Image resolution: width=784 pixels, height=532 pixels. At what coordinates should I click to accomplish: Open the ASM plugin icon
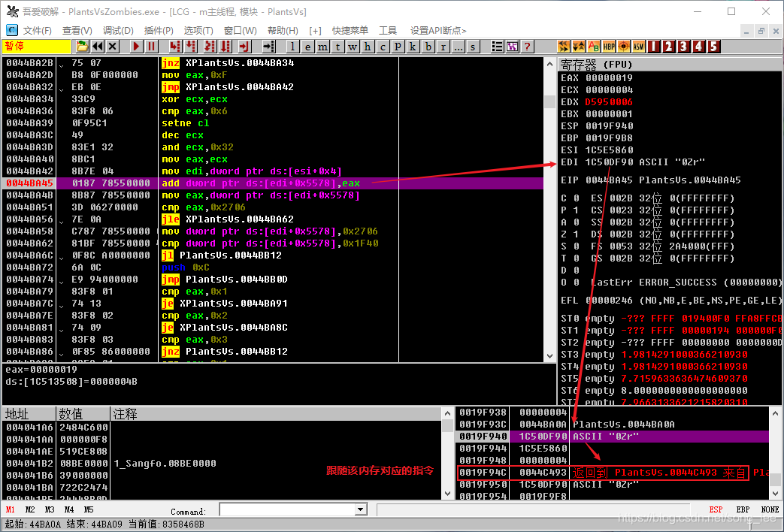click(x=638, y=47)
